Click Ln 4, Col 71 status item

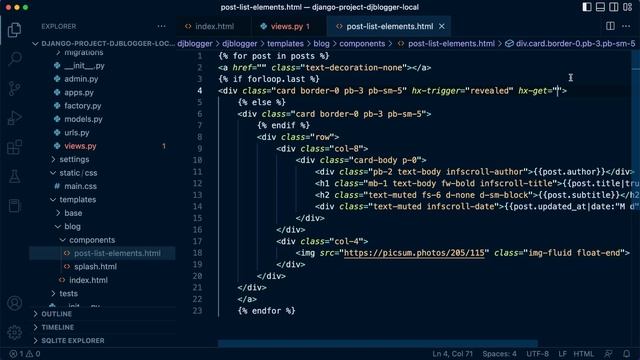452,353
